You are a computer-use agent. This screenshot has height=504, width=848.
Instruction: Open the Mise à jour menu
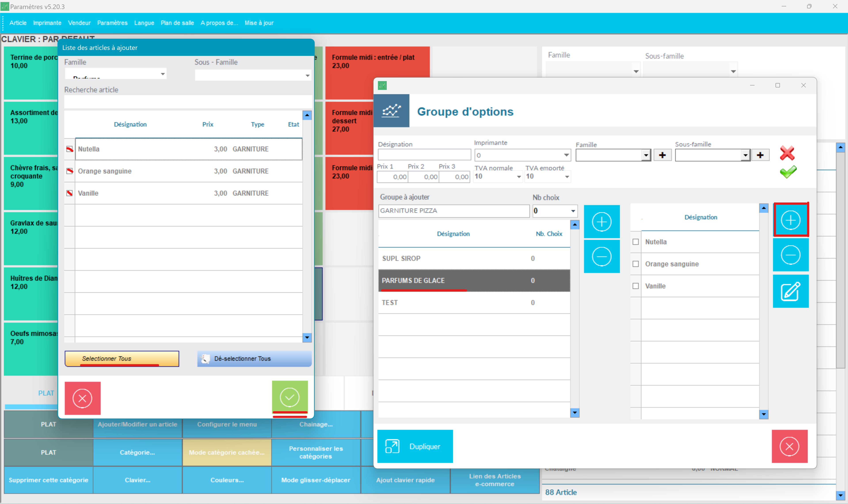[259, 23]
